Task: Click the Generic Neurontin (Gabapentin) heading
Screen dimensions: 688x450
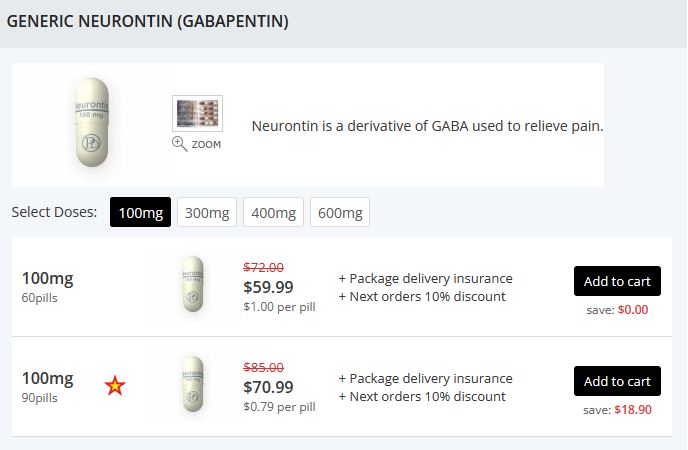Action: [147, 21]
